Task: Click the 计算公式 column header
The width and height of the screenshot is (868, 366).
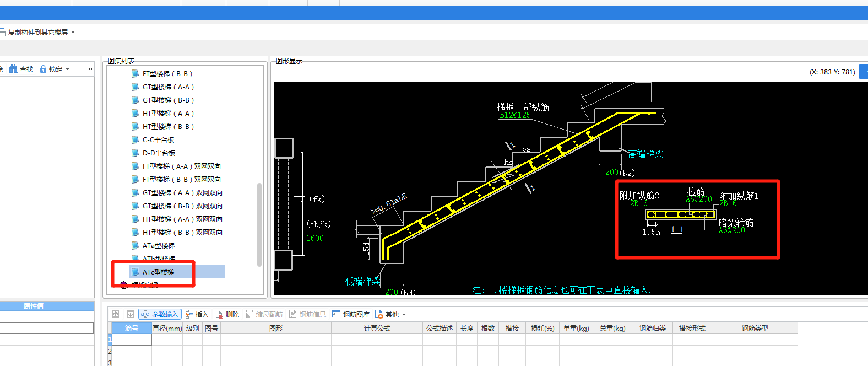Action: 377,328
